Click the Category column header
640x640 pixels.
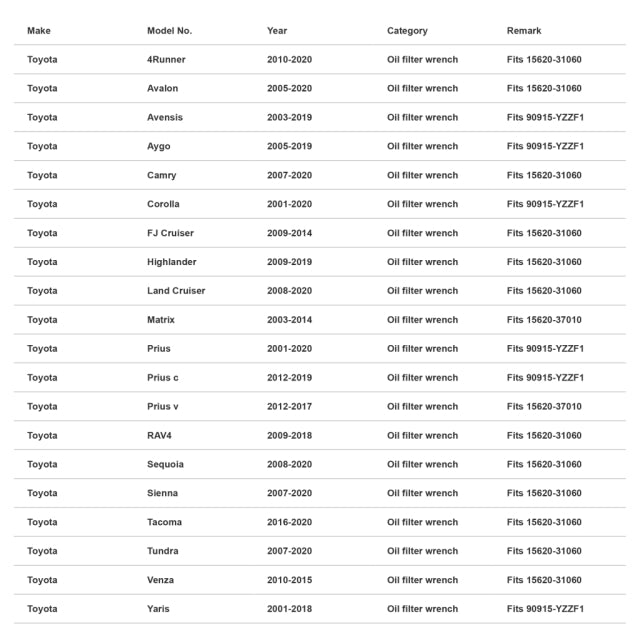coord(407,31)
